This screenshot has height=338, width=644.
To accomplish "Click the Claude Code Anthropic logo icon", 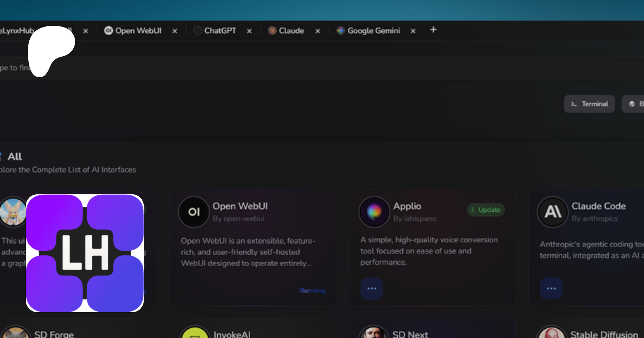I will point(553,212).
